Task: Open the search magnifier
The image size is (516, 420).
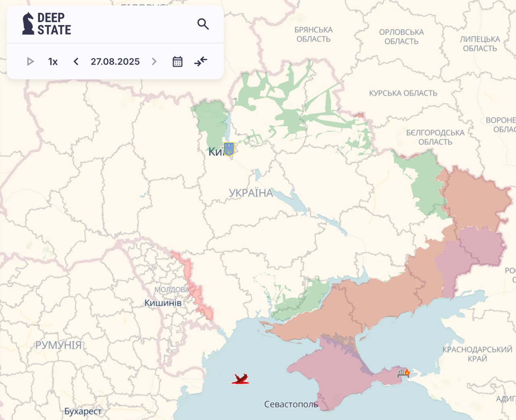Action: coord(203,24)
